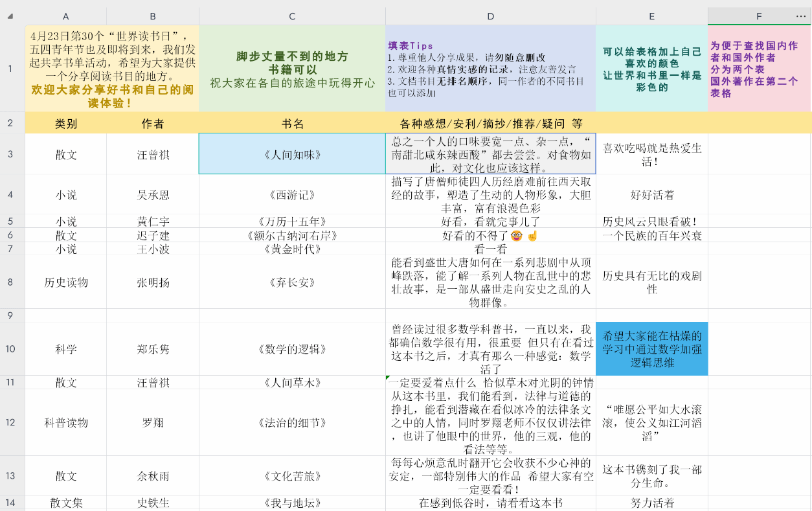Select the row 2 header
Viewport: 812px width, 511px height.
tap(10, 123)
